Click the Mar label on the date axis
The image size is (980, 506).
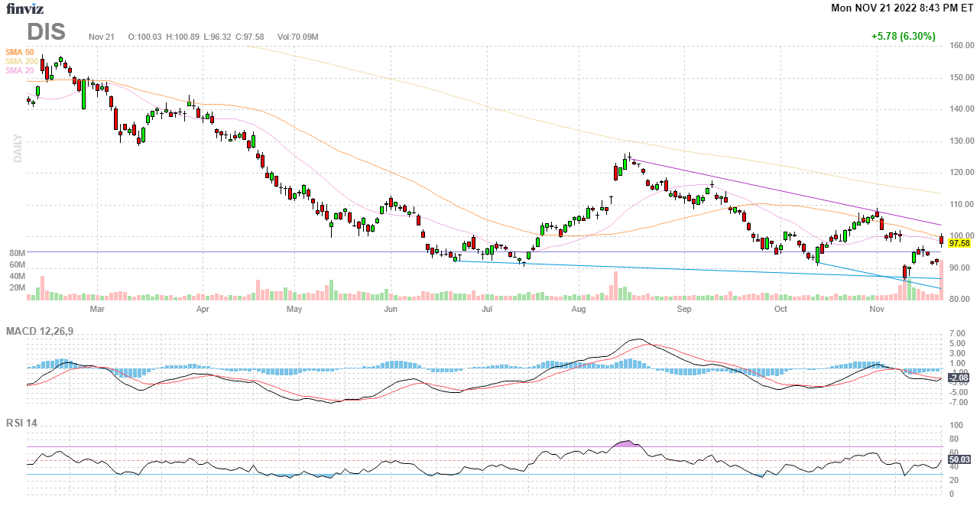click(x=96, y=310)
